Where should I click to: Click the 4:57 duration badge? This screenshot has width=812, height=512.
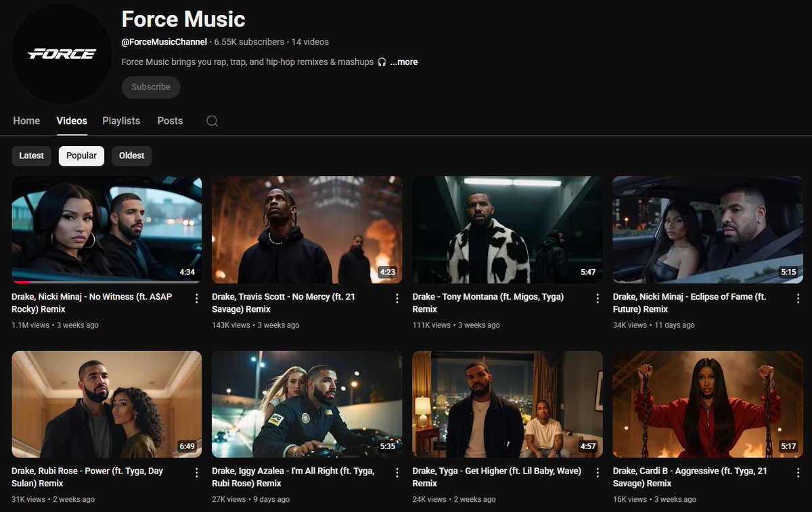click(588, 446)
